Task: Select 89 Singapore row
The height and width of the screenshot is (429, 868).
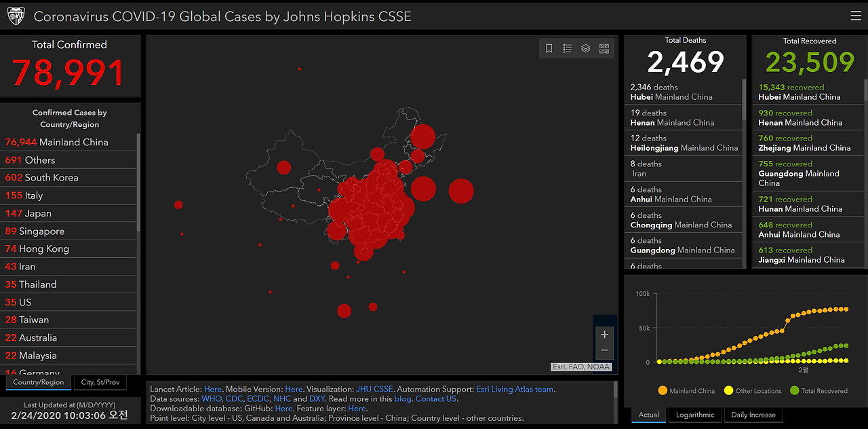Action: (x=68, y=231)
